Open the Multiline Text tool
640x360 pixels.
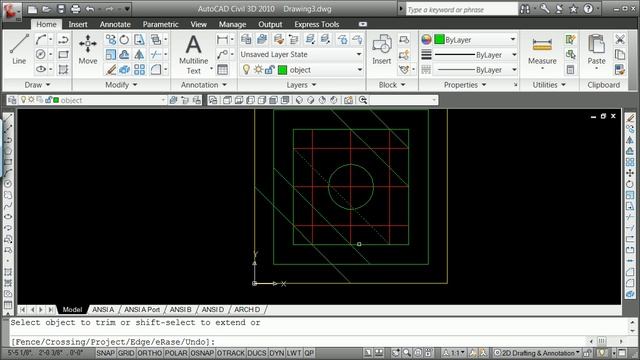tap(193, 54)
